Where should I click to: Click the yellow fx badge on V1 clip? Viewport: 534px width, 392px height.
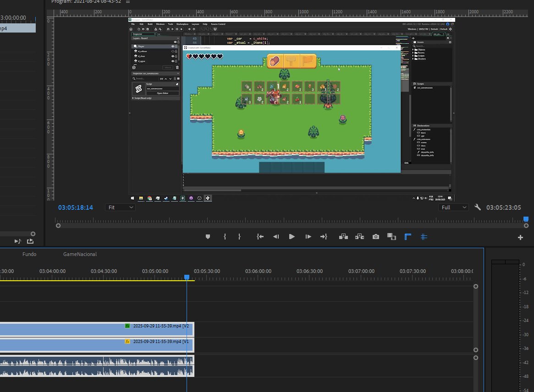(x=127, y=342)
